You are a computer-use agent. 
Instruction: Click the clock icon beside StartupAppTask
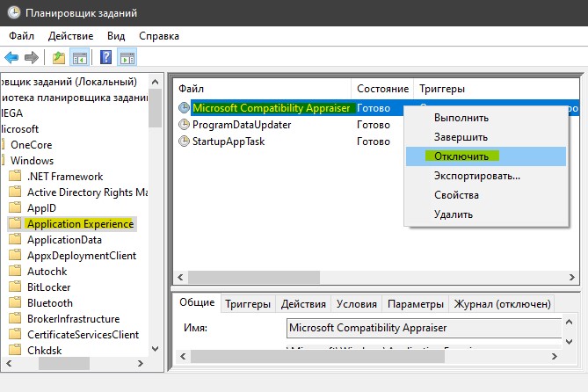pyautogui.click(x=184, y=142)
